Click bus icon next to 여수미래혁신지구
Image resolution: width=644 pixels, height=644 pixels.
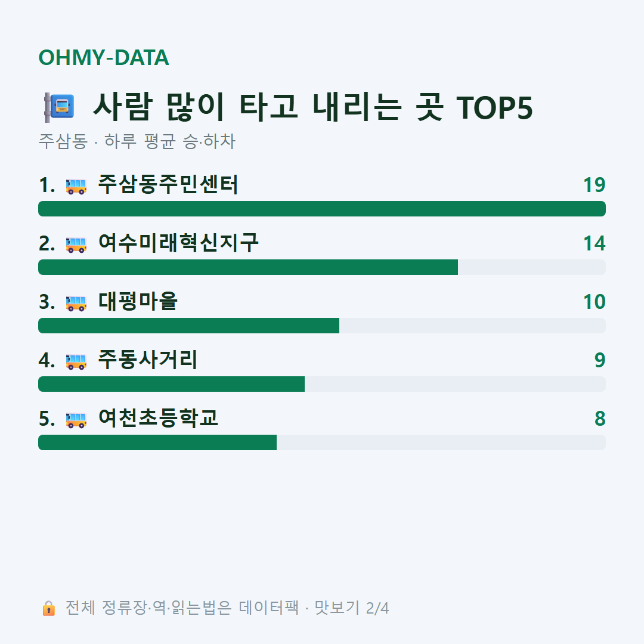[x=76, y=244]
